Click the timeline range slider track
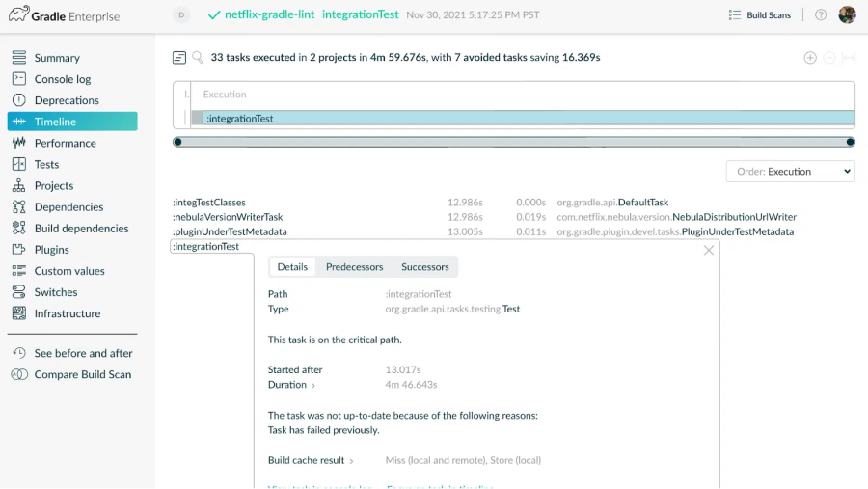This screenshot has height=489, width=868. click(x=514, y=142)
